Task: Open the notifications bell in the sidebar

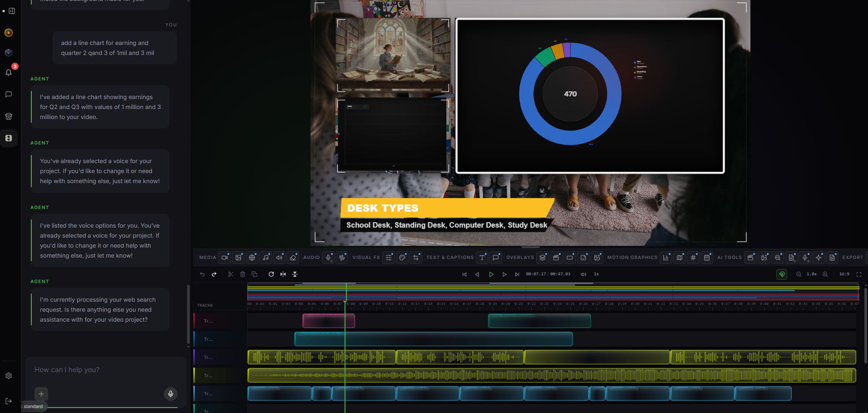Action: click(9, 73)
